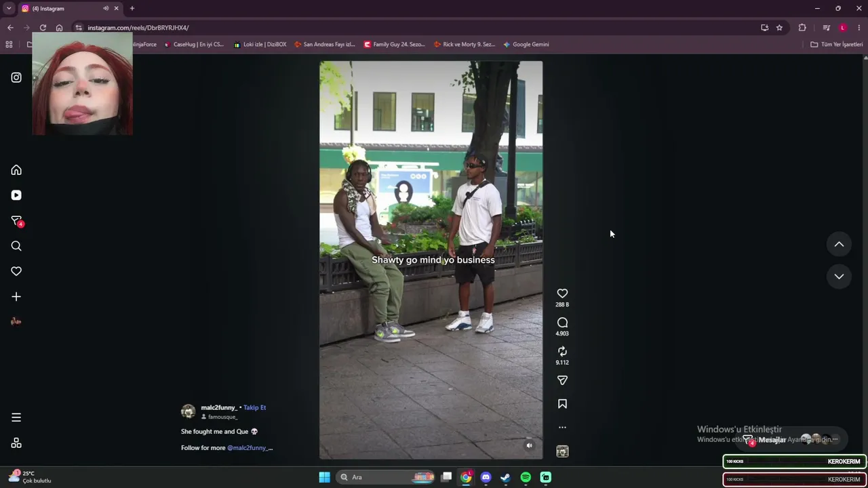Open Rick ve Morty 9. Sezon bookmark

point(465,45)
